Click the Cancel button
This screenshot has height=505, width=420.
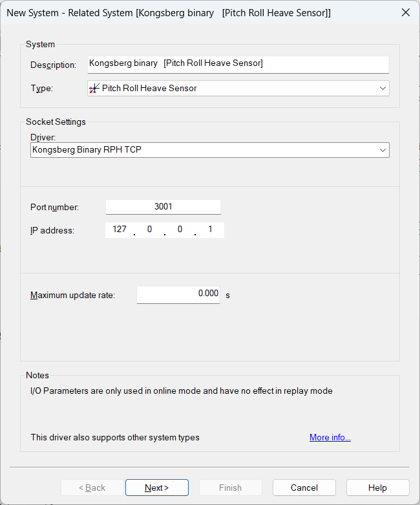[x=304, y=488]
